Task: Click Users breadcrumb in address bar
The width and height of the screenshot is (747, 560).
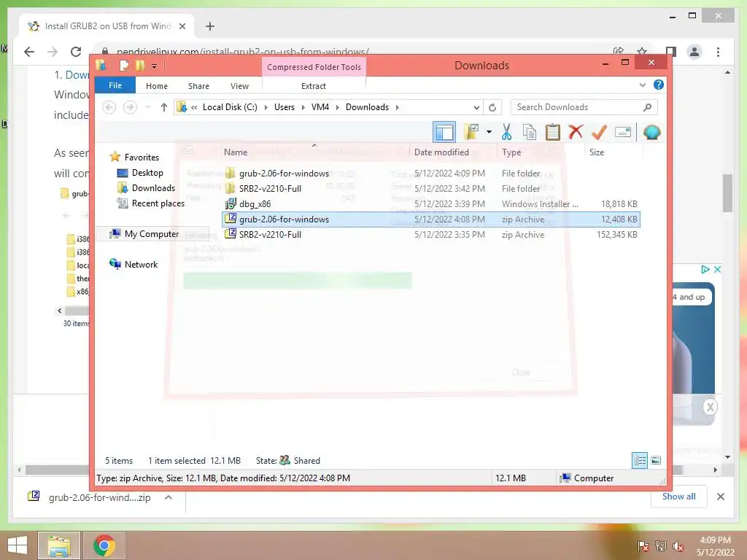Action: [x=285, y=107]
